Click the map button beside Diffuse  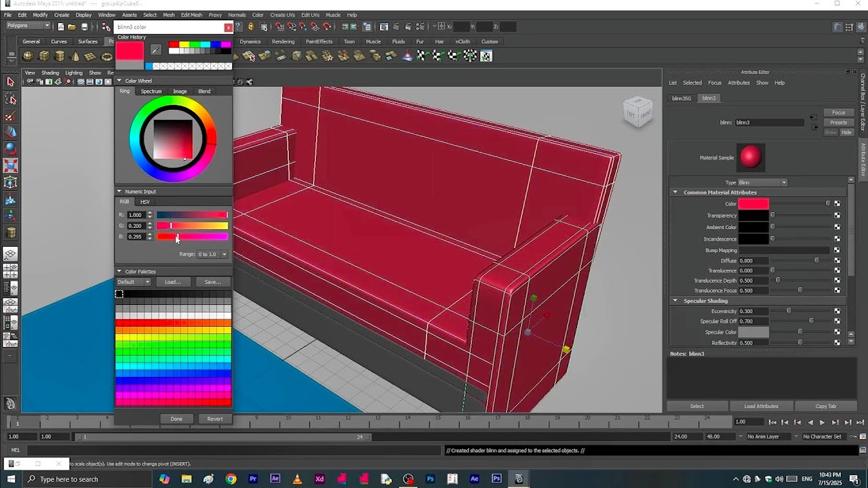pos(837,261)
